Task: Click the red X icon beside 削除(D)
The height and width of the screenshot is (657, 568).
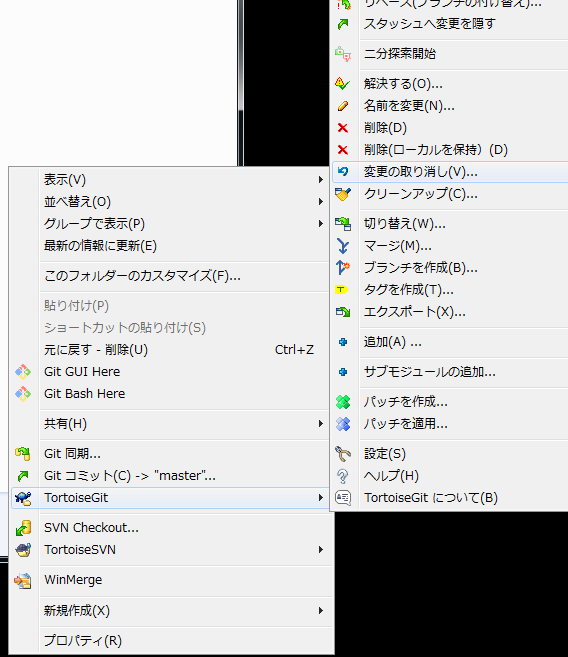Action: coord(343,128)
